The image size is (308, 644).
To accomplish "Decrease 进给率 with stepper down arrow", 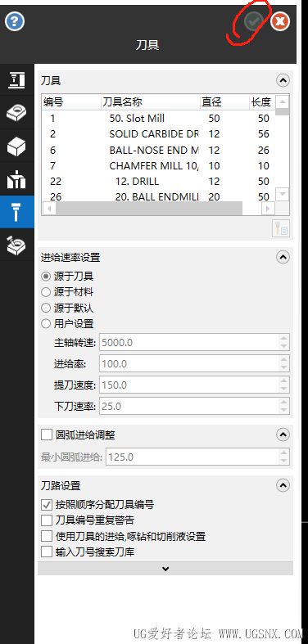I will (x=283, y=368).
